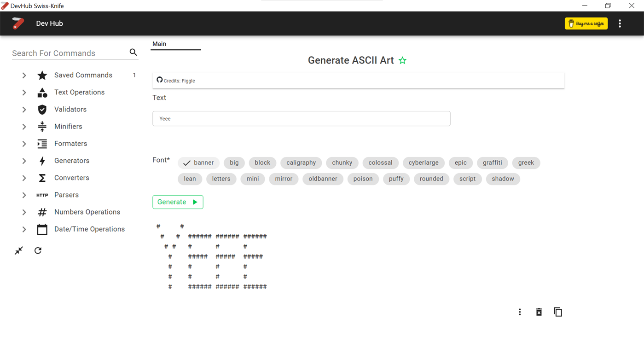Viewport: 644px width, 342px height.
Task: Expand the Text Operations category
Action: 24,93
